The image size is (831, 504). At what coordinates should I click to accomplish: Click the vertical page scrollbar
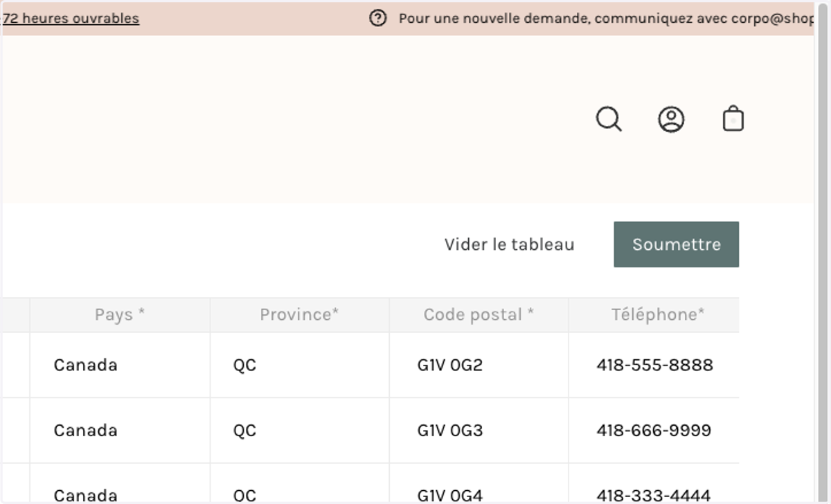tap(822, 252)
